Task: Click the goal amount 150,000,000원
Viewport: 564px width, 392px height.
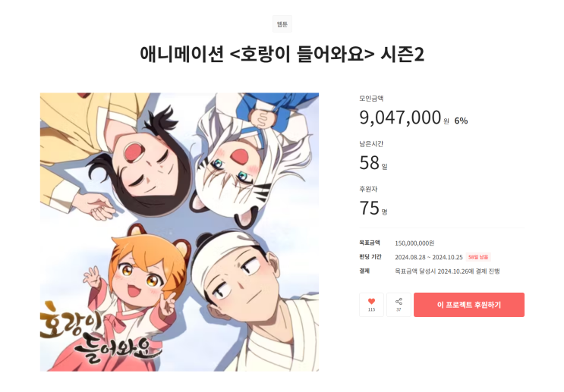Action: [414, 243]
